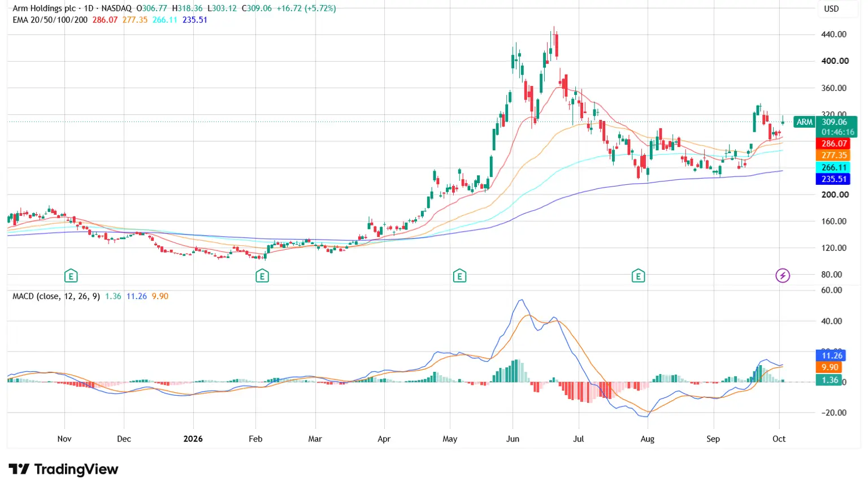
Task: Click the orange 277.35 EMA price label
Action: (x=834, y=155)
